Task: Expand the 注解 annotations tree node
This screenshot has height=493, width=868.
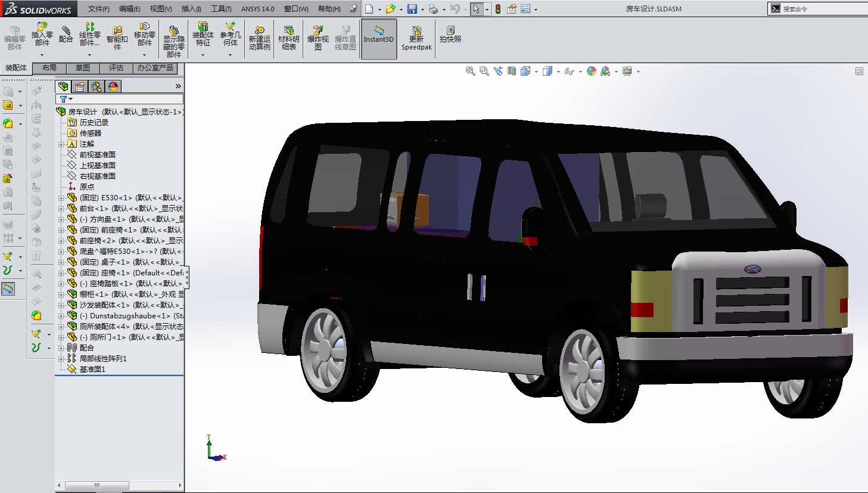Action: (x=61, y=144)
